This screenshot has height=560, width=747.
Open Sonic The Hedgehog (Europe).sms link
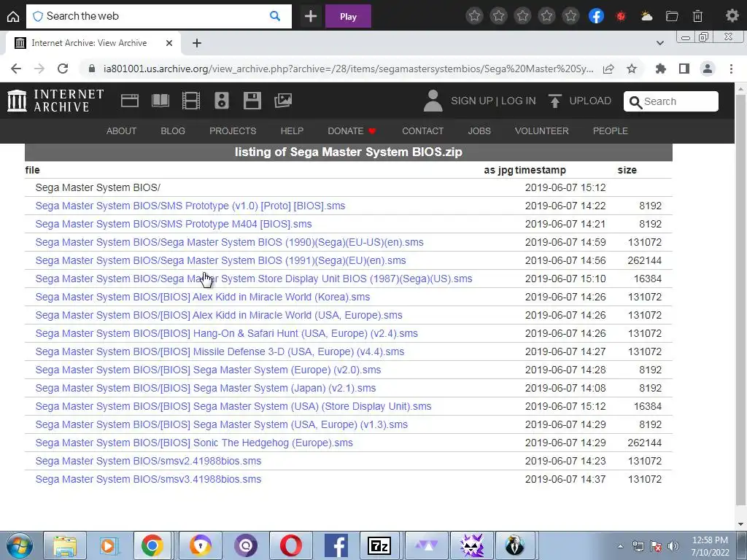[x=194, y=443]
